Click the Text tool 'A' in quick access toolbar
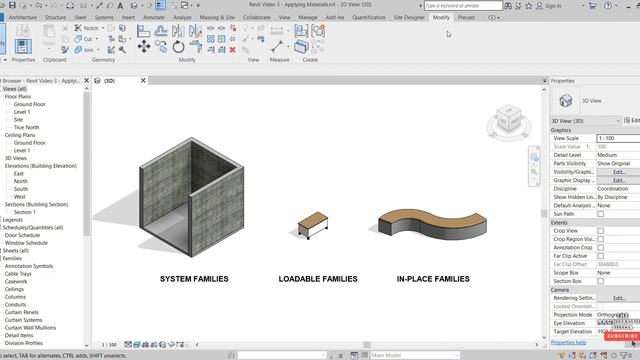The width and height of the screenshot is (640, 360). pos(120,6)
